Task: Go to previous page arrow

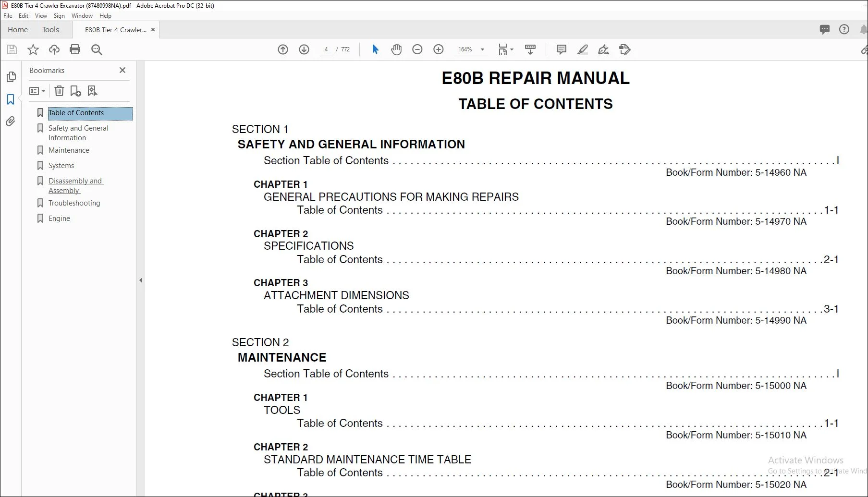Action: [283, 49]
